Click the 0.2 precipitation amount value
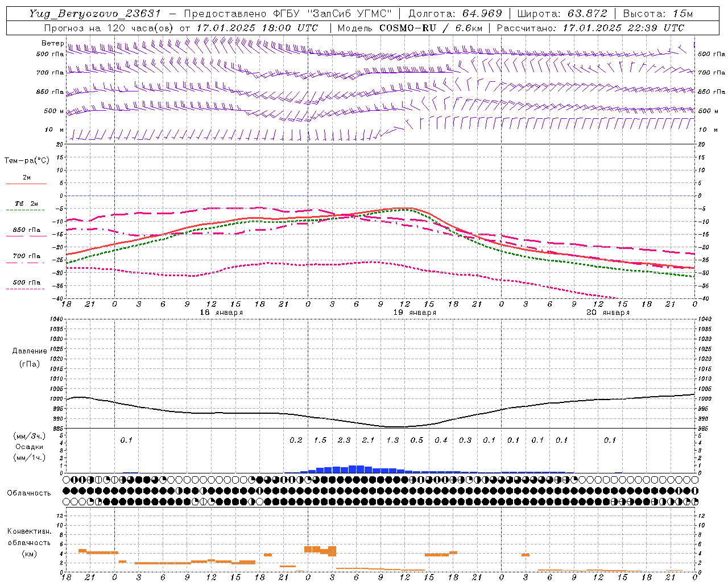The height and width of the screenshot is (582, 728). click(x=296, y=440)
